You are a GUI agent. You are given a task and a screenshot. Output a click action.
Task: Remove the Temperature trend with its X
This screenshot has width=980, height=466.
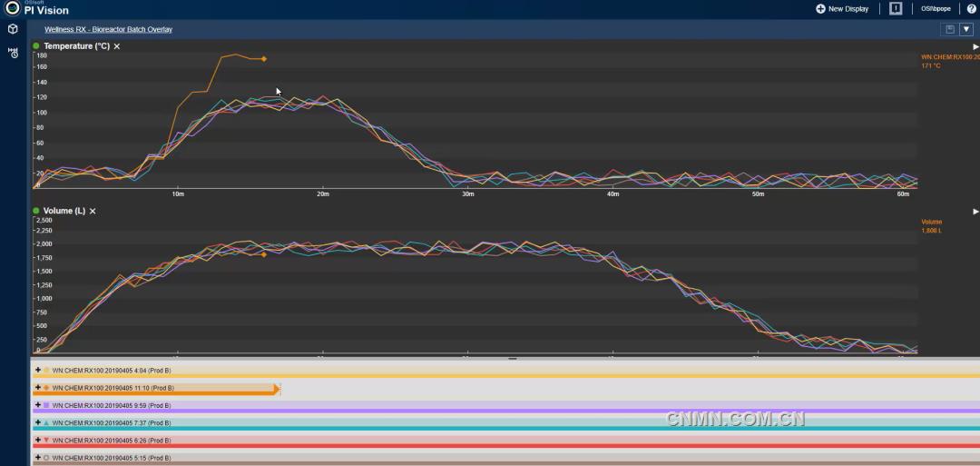click(117, 46)
